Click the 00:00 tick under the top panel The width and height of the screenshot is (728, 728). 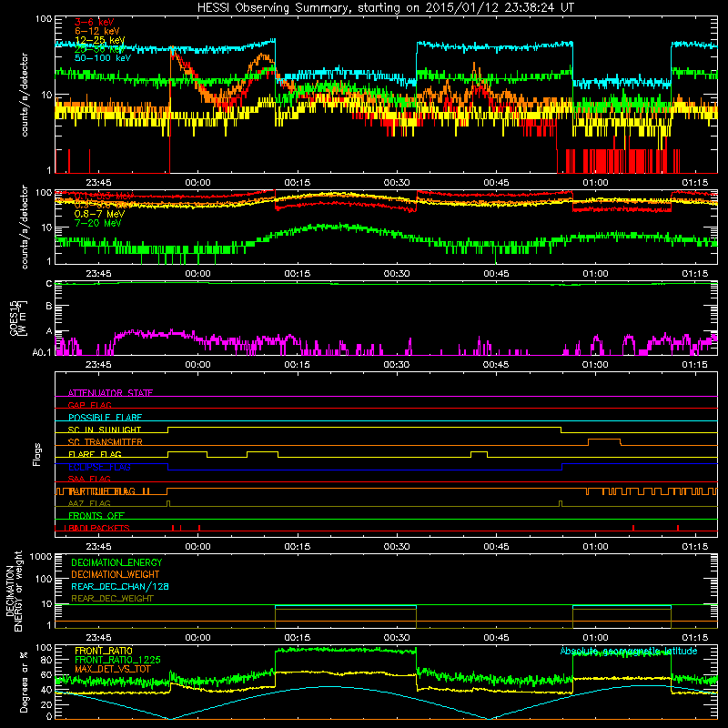tap(197, 183)
